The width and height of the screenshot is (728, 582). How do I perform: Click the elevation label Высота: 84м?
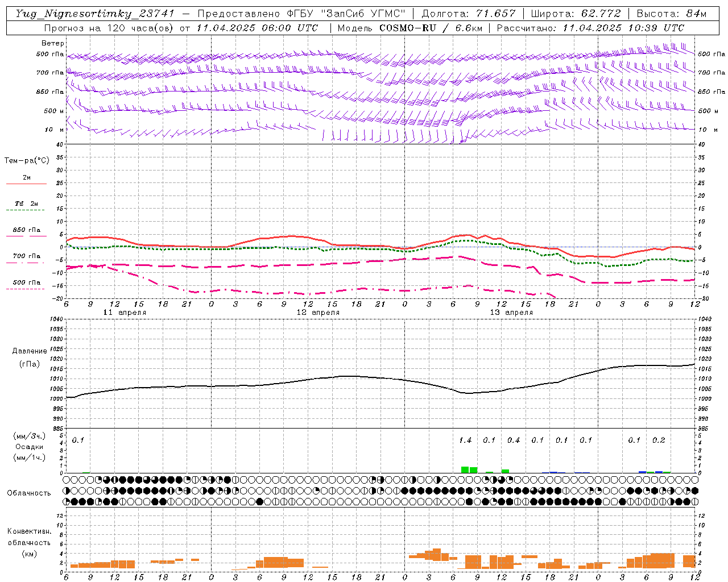tap(672, 14)
